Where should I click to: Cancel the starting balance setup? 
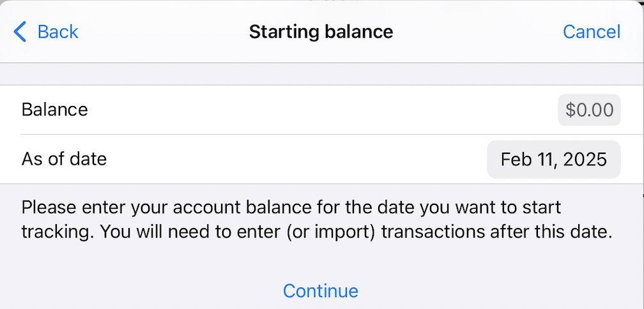591,31
